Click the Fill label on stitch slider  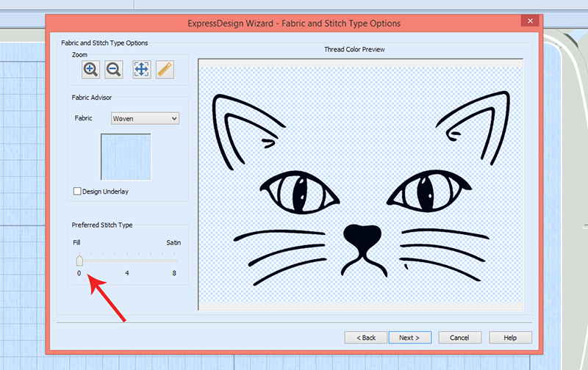(x=76, y=243)
